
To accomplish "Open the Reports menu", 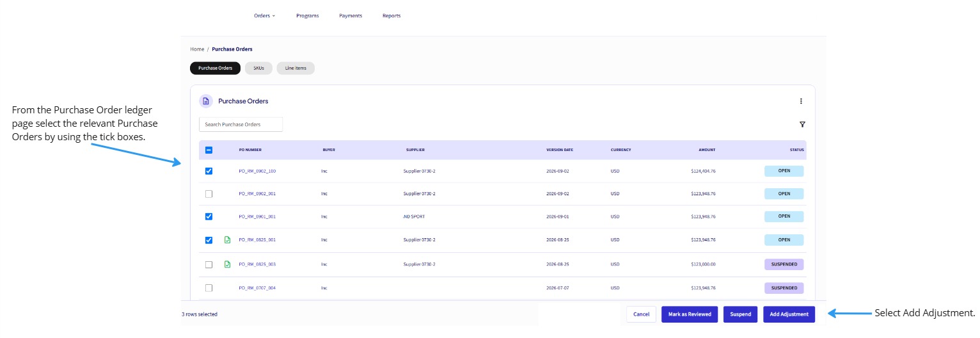I will (391, 15).
